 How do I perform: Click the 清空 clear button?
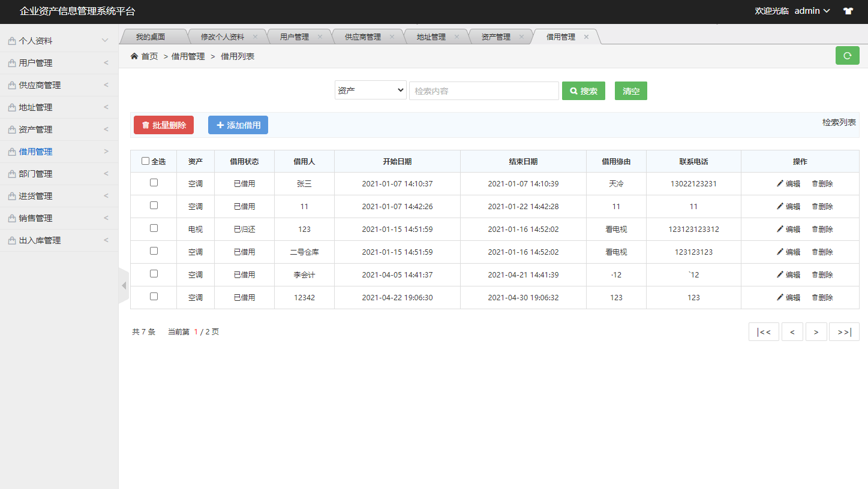(x=630, y=90)
